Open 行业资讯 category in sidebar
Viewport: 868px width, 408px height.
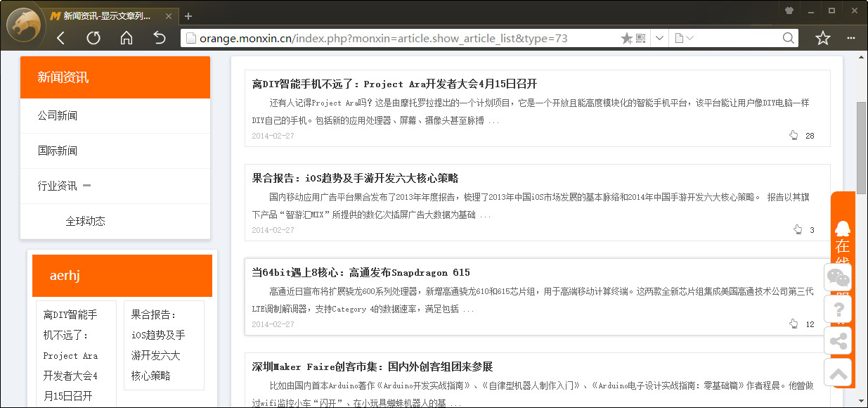coord(58,186)
